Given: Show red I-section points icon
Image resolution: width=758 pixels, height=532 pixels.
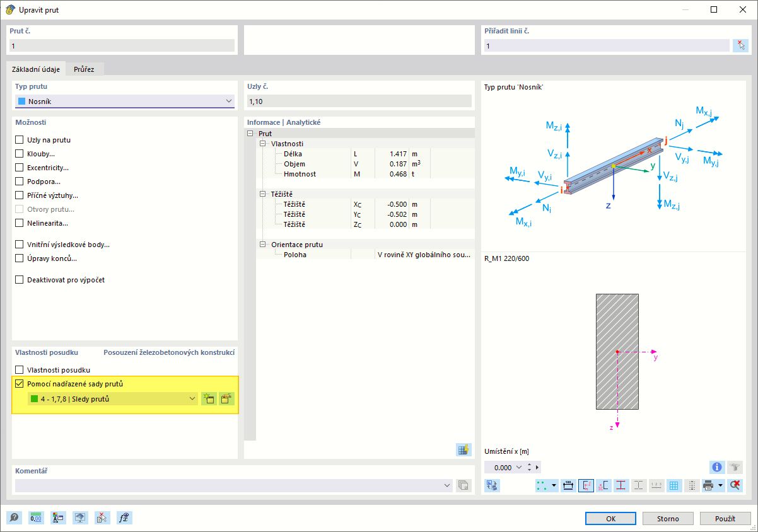Looking at the screenshot, I should pyautogui.click(x=621, y=485).
